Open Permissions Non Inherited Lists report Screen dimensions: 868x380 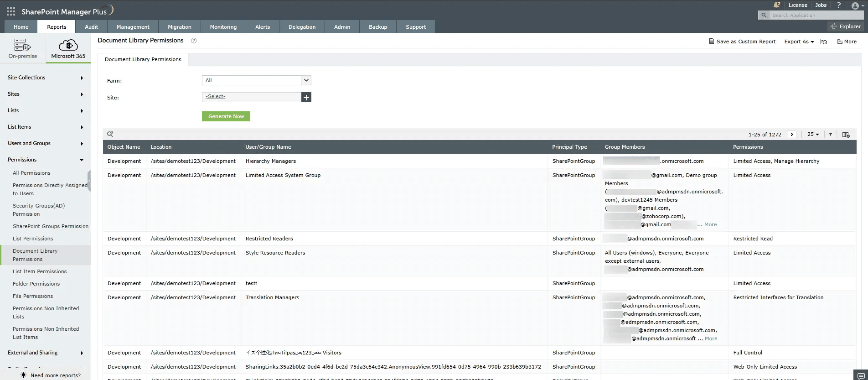46,312
